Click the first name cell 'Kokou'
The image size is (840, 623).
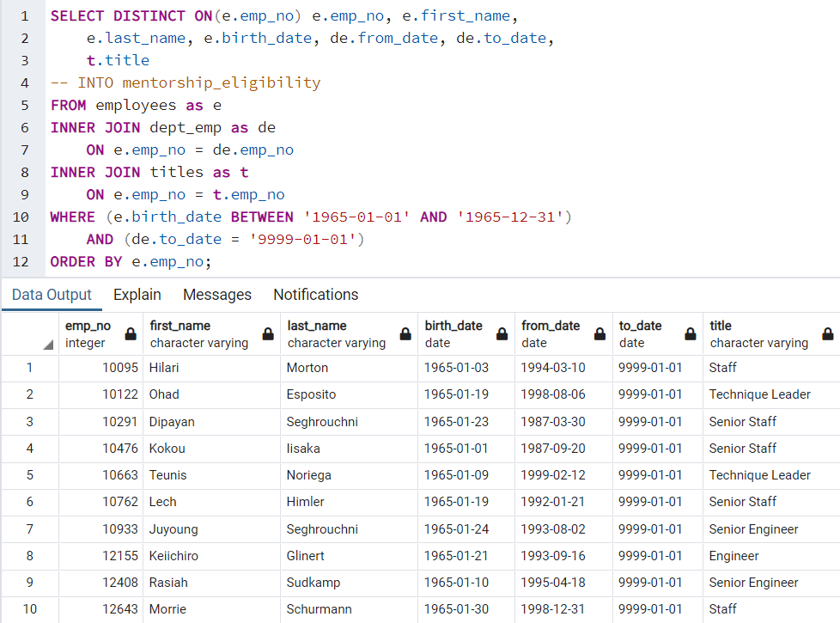pos(211,449)
